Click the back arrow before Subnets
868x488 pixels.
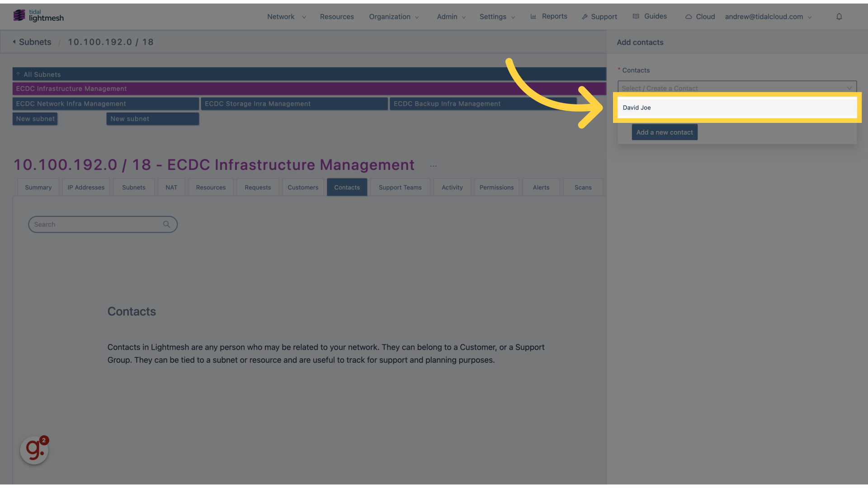point(14,42)
